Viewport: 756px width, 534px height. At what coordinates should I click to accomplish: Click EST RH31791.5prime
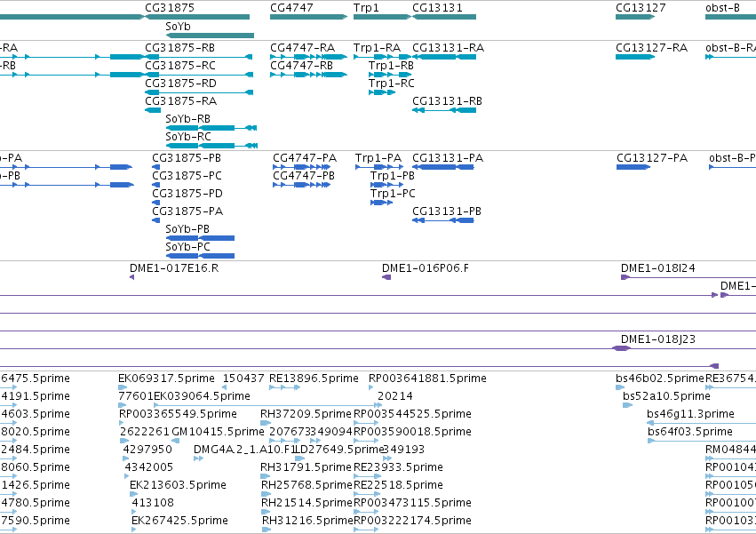[266, 476]
